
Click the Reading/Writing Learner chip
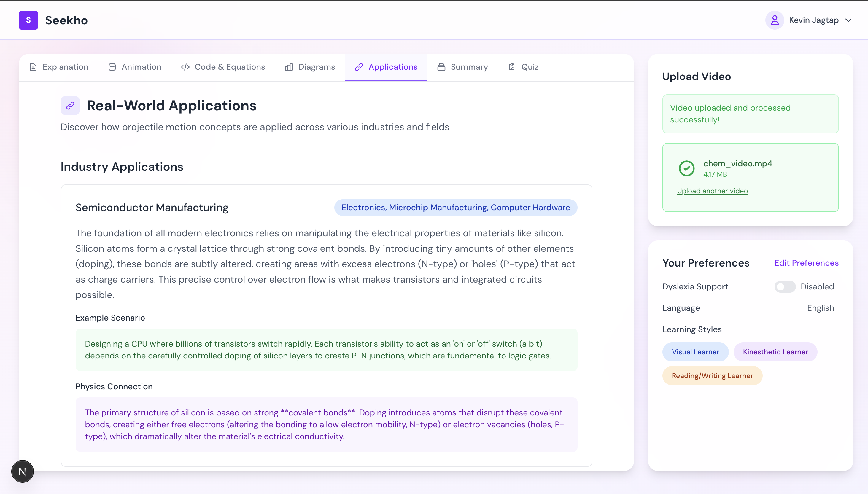point(712,376)
